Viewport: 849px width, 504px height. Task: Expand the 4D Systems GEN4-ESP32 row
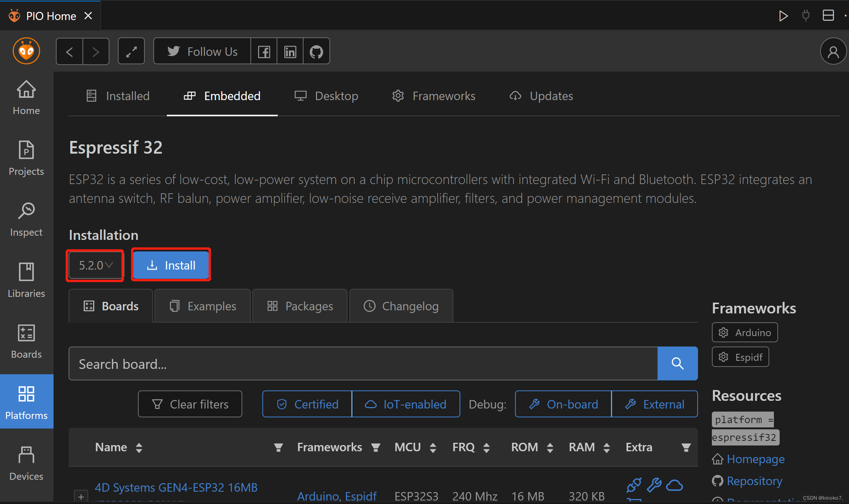[81, 496]
